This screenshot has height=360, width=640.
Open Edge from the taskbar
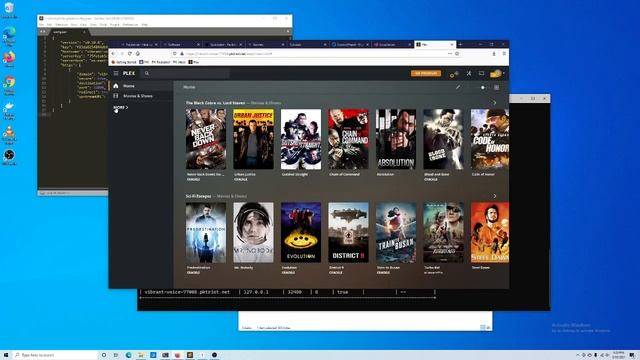click(x=129, y=355)
